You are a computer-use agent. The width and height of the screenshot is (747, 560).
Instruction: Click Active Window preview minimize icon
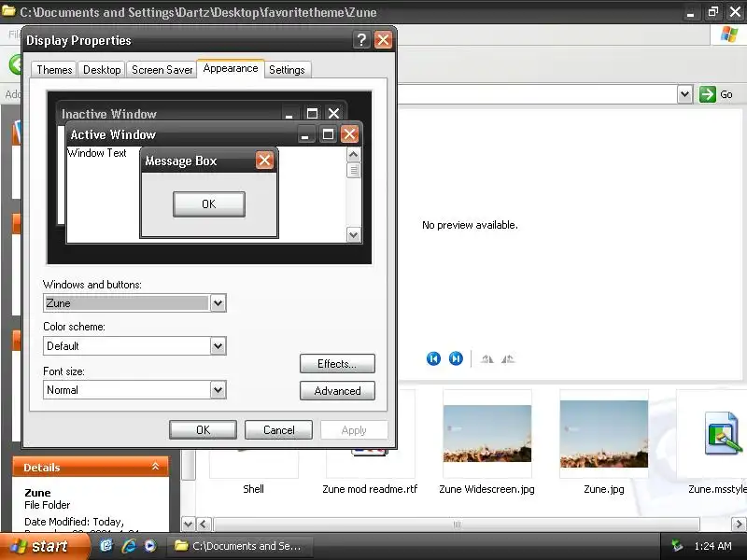(x=306, y=134)
